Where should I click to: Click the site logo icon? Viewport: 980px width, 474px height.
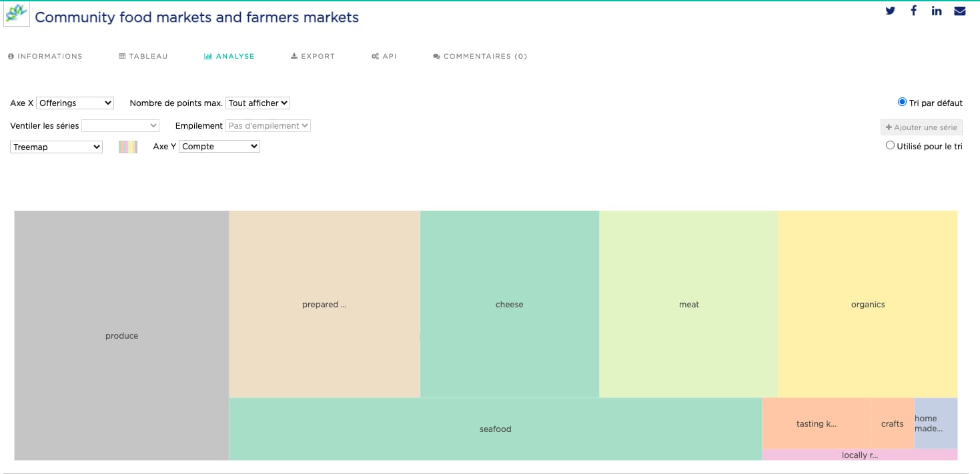[x=16, y=13]
